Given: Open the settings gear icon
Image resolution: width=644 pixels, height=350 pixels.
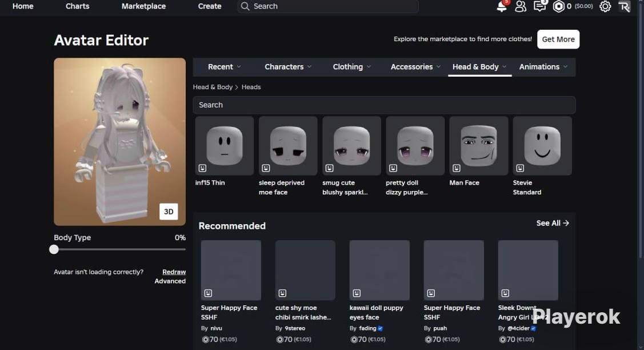Looking at the screenshot, I should click(605, 6).
